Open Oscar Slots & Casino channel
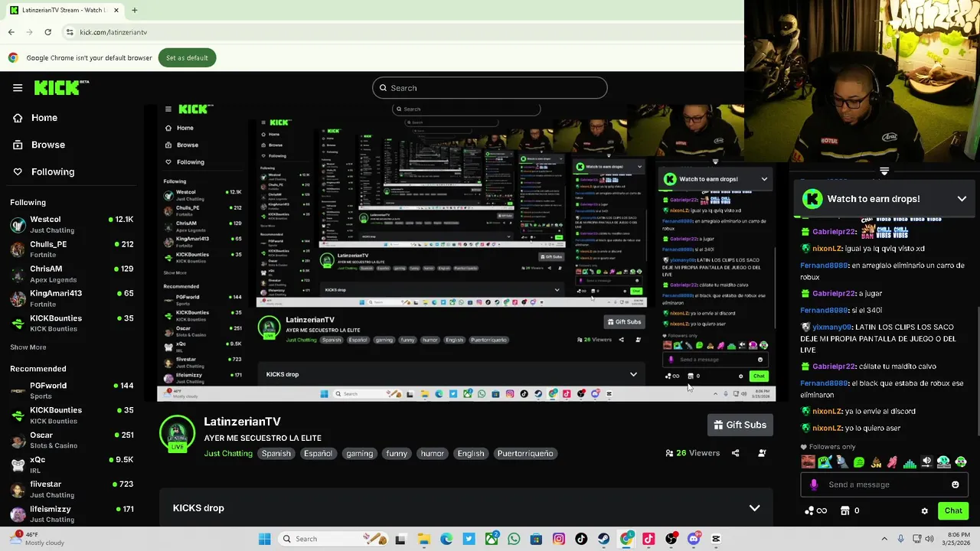 point(72,439)
